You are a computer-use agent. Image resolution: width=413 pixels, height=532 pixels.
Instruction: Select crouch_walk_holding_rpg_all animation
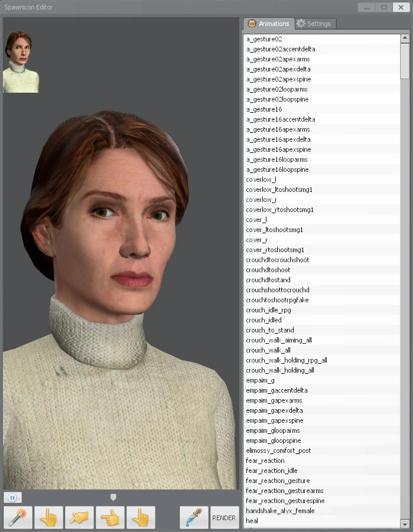(321, 360)
